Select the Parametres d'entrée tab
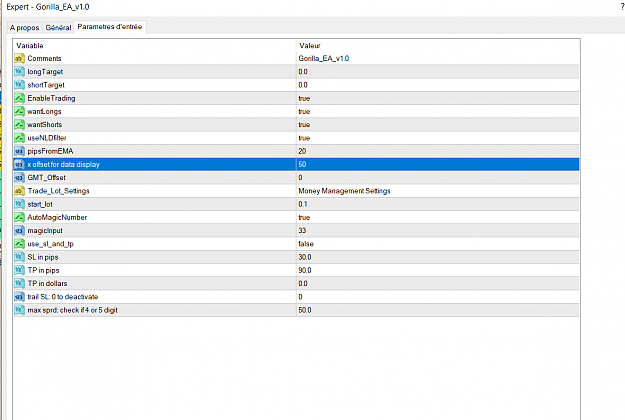Screen dimensions: 625x420 pyautogui.click(x=110, y=27)
